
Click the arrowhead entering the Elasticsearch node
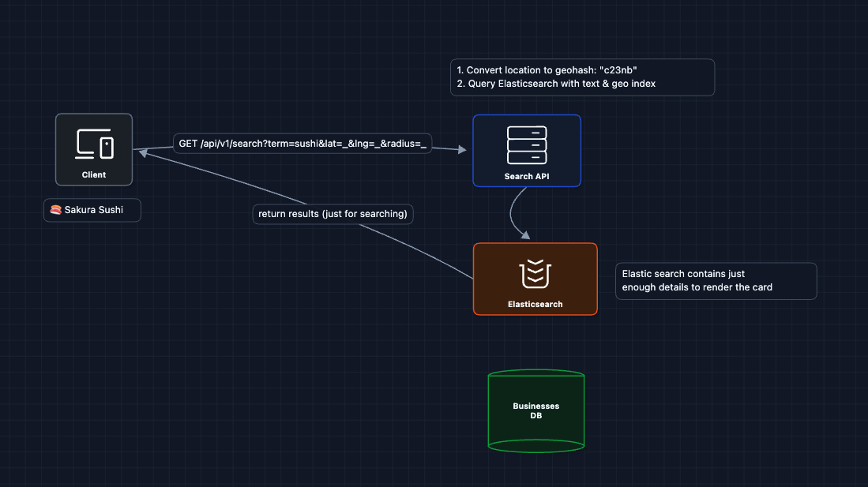point(524,234)
